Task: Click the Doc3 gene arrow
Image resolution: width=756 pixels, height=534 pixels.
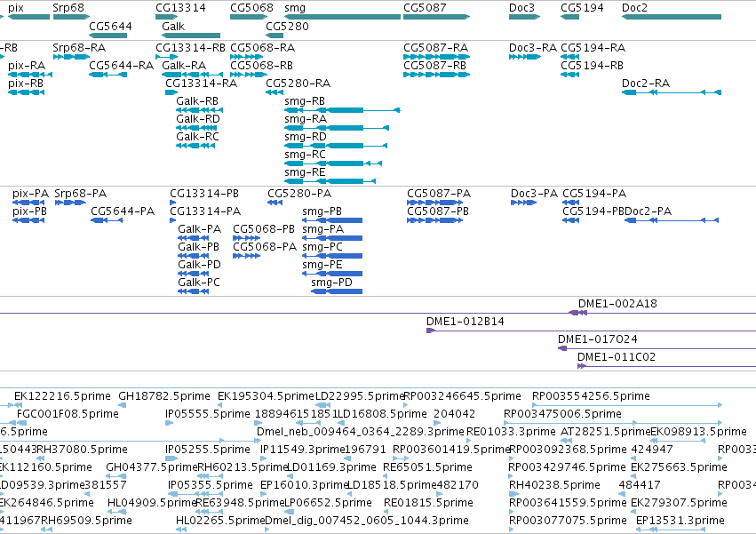Action: (524, 17)
